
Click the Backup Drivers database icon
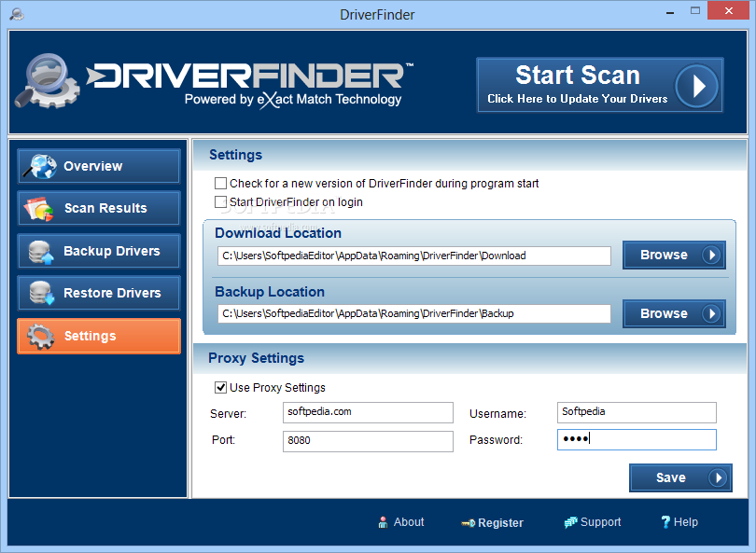[40, 252]
